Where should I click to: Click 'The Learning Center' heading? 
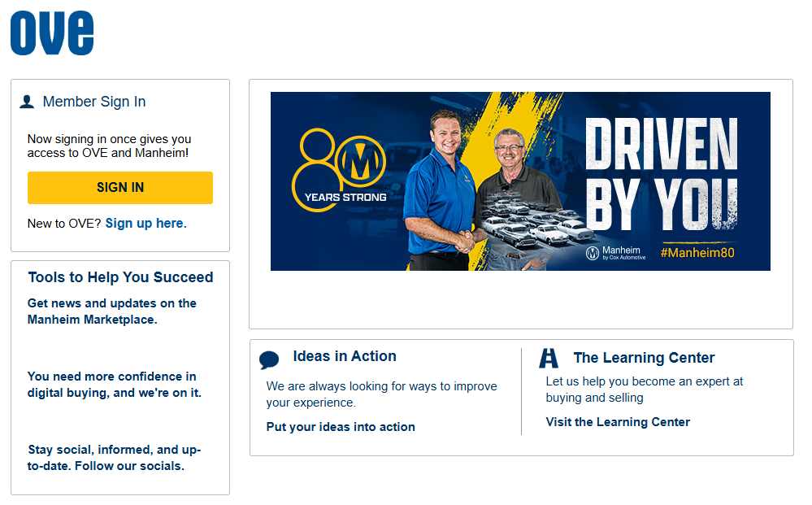point(644,358)
